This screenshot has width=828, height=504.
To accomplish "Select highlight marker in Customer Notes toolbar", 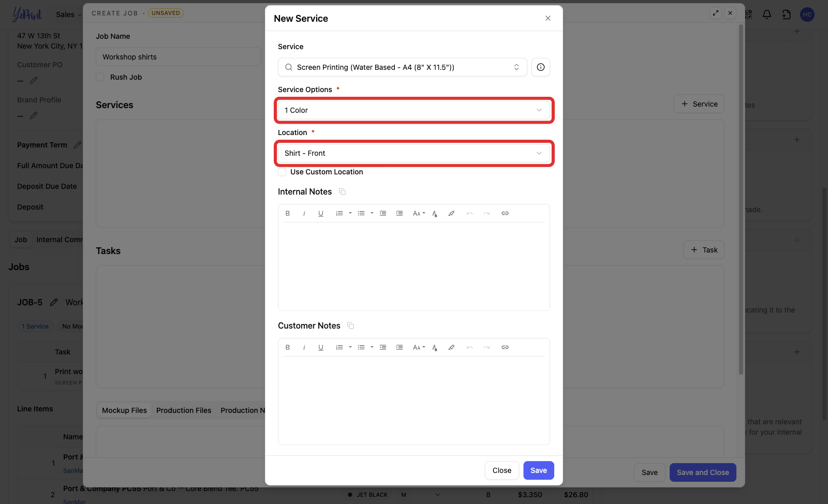I will pyautogui.click(x=451, y=347).
